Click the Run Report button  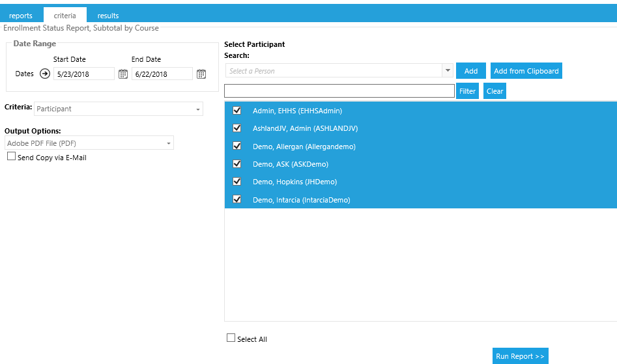click(x=520, y=356)
